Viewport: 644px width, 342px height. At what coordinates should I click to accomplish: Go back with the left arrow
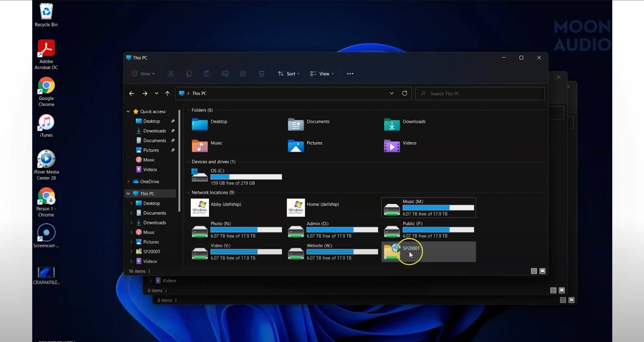tap(132, 93)
